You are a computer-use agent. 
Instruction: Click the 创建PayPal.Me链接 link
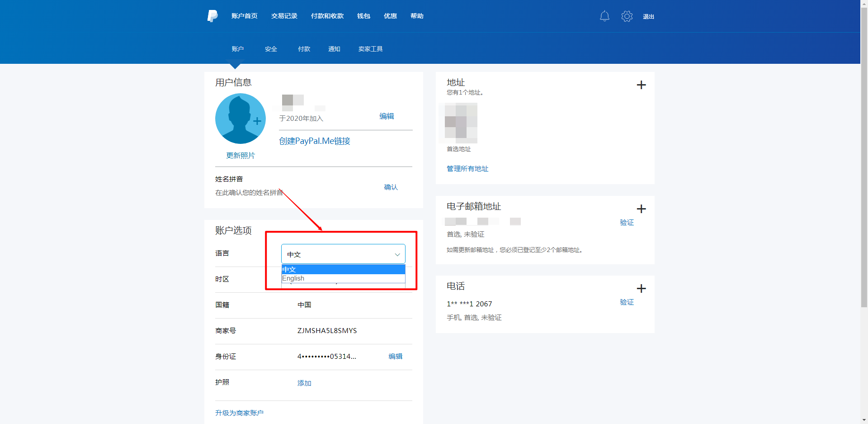click(x=315, y=141)
